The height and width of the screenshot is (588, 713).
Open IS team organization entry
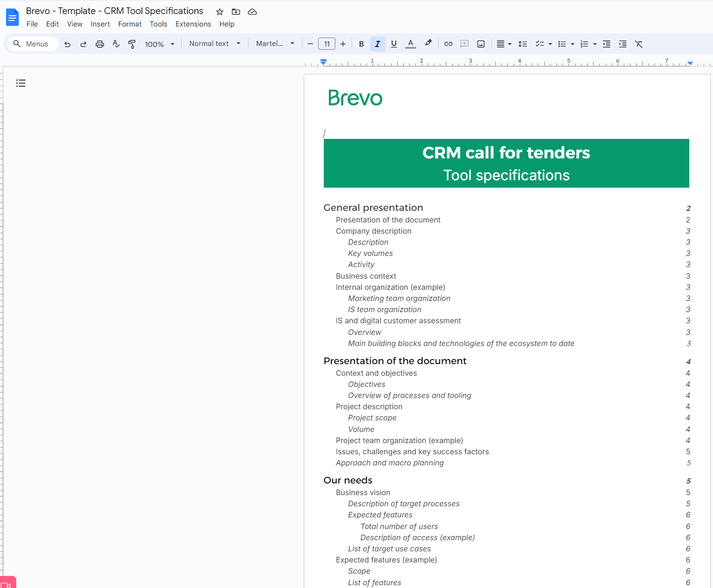tap(385, 309)
